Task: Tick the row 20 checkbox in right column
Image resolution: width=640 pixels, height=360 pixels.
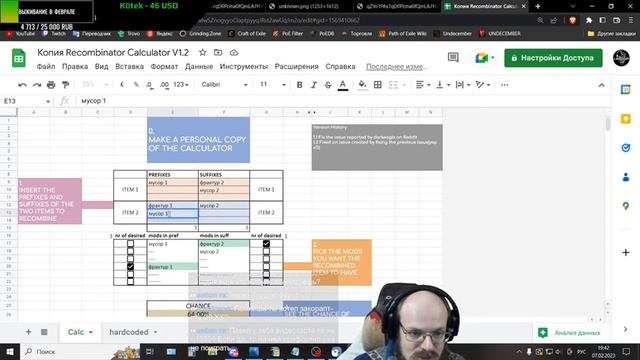Action: coord(266,267)
